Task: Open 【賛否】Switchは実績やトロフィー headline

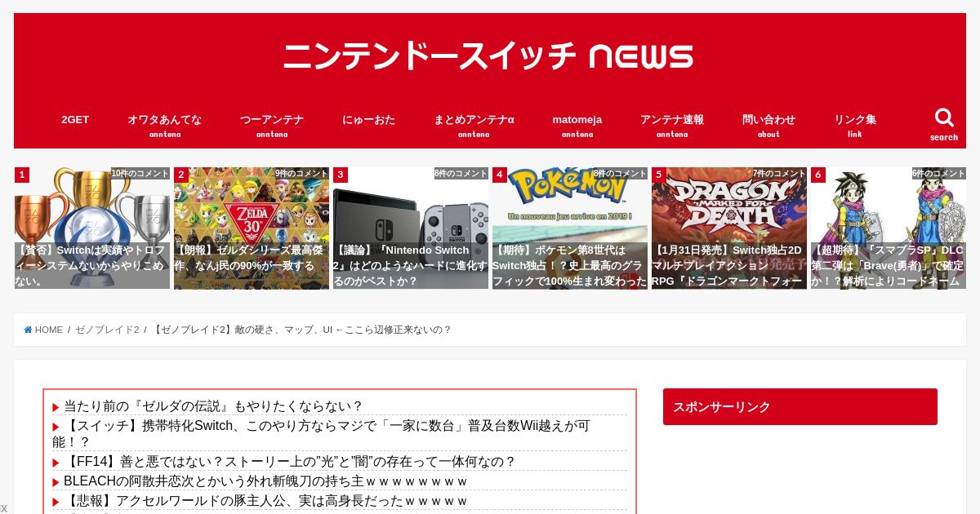Action: click(x=92, y=265)
